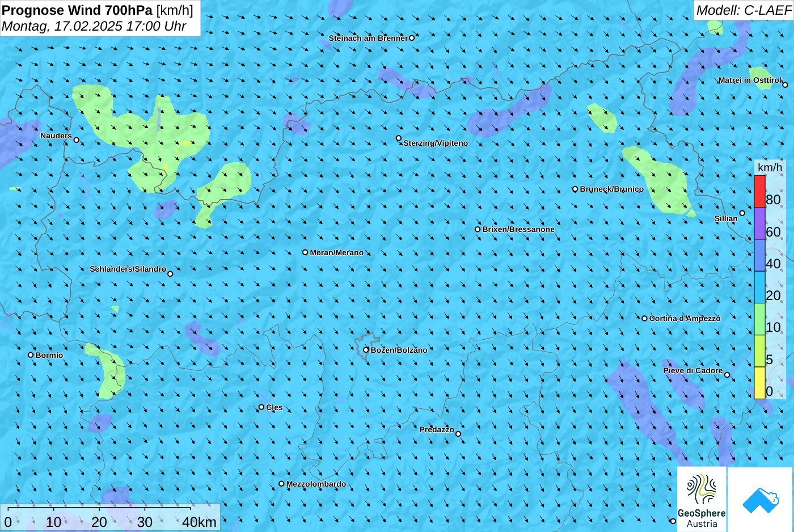Viewport: 794px width, 532px height.
Task: Click the Sillian location marker
Action: (742, 213)
